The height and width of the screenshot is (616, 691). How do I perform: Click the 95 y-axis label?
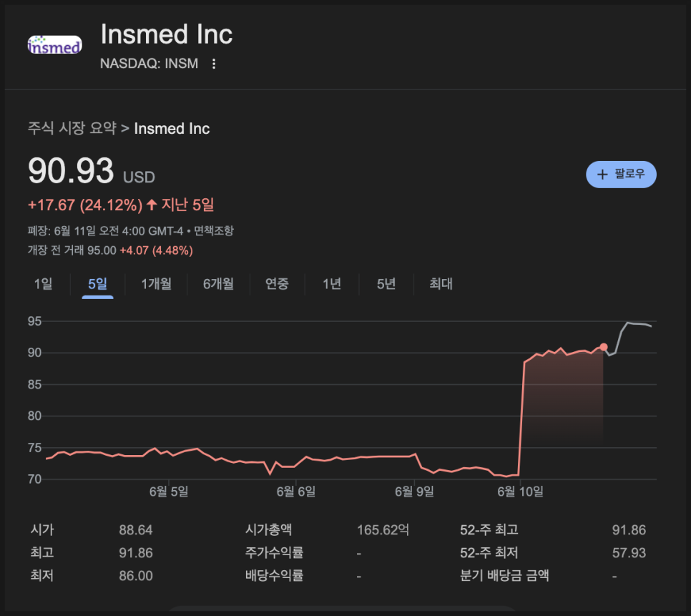tap(34, 322)
